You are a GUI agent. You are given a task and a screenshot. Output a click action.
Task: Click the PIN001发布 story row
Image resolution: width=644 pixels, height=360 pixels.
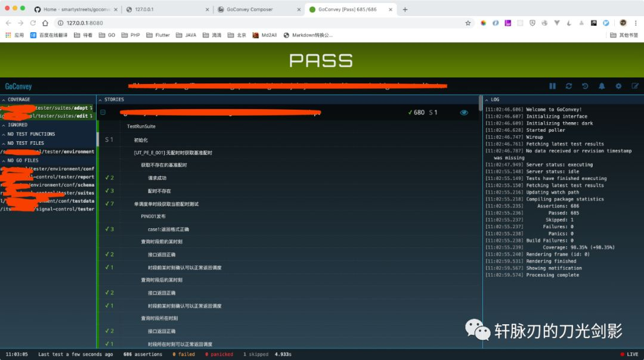289,216
